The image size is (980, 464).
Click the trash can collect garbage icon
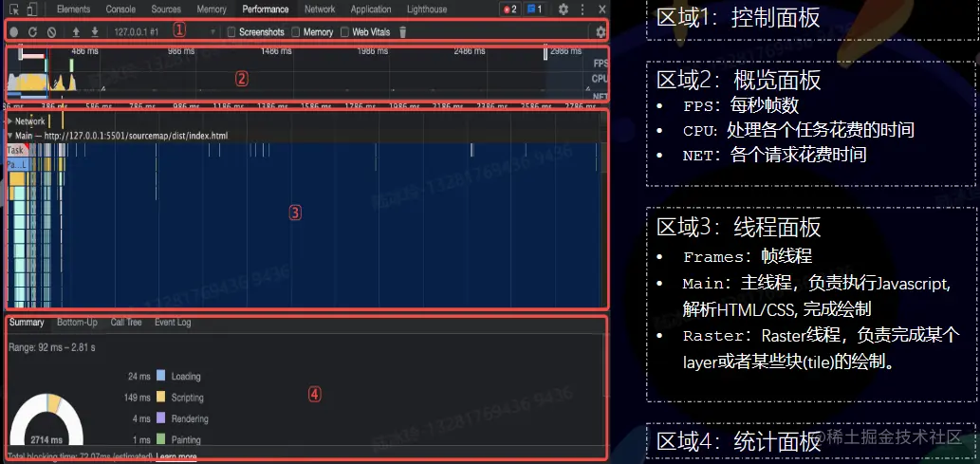point(403,32)
